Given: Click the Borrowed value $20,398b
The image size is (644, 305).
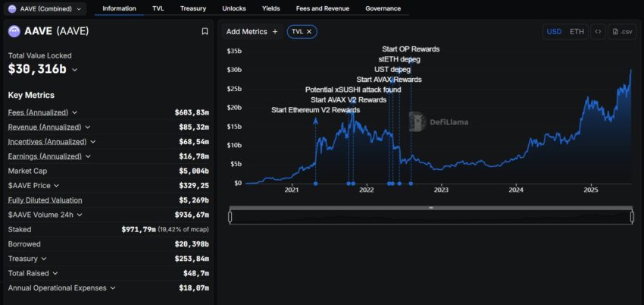Looking at the screenshot, I should point(192,244).
